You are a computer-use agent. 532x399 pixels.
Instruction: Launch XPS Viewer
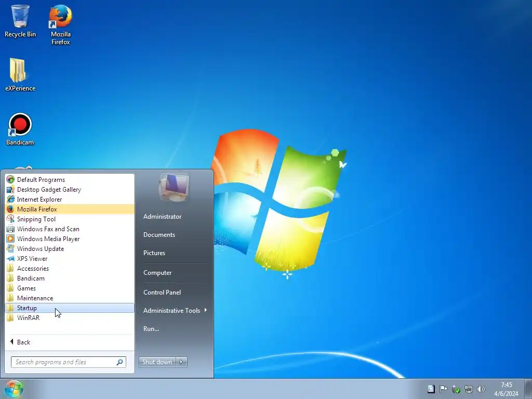point(70,258)
